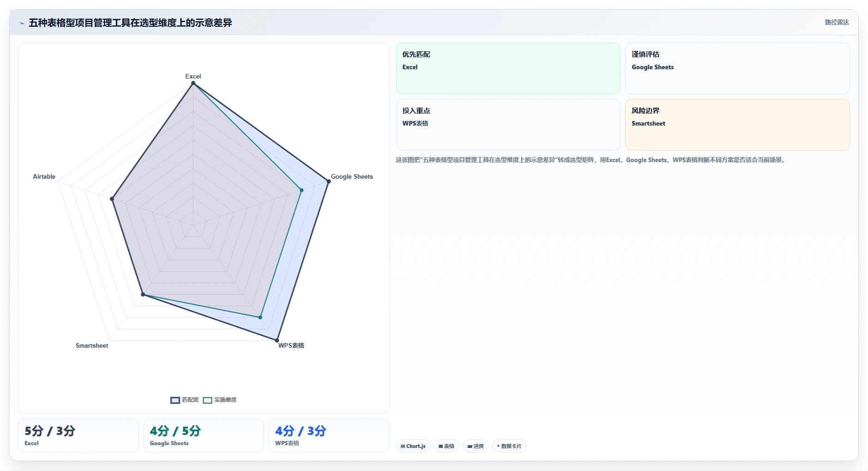
Task: Click the small blue icon beside the title
Action: click(x=22, y=23)
